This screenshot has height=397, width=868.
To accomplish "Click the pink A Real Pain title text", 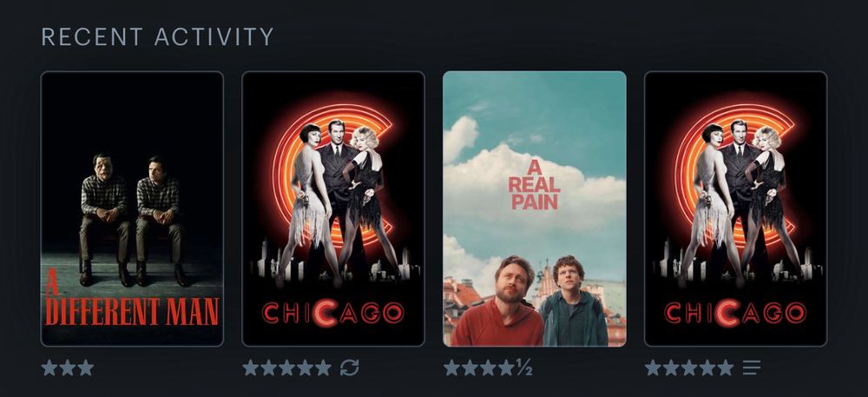I will pos(534,185).
